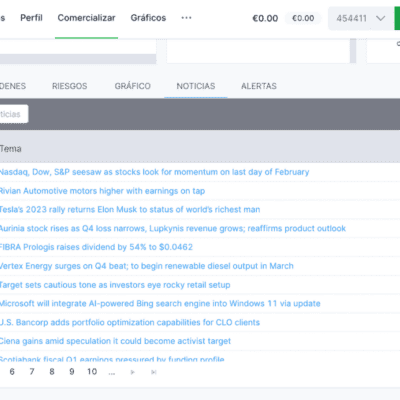Open Target sets cautious tone article
400x400 pixels.
(115, 285)
